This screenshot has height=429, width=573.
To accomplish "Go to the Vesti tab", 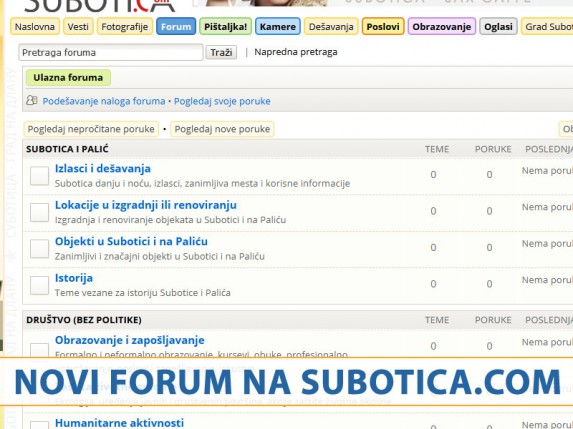I will click(x=78, y=27).
